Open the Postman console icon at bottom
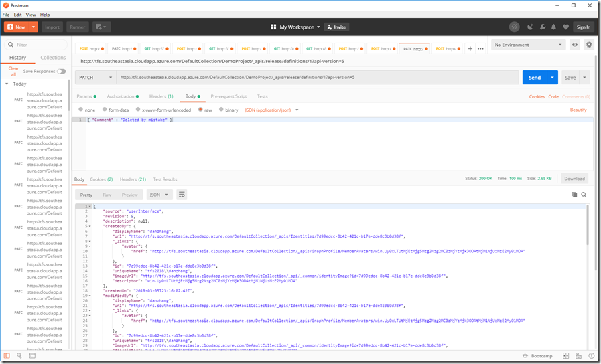The width and height of the screenshot is (601, 364). [x=33, y=356]
